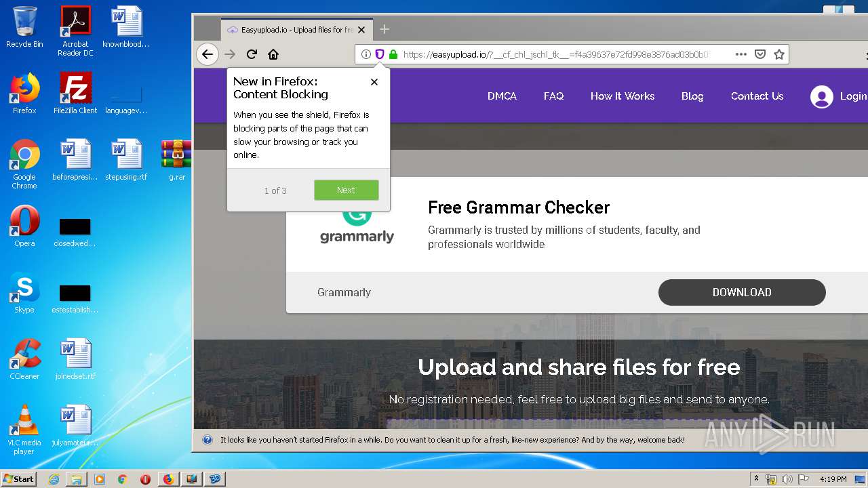Viewport: 868px width, 488px height.
Task: Save page to Pocket icon
Action: 760,54
